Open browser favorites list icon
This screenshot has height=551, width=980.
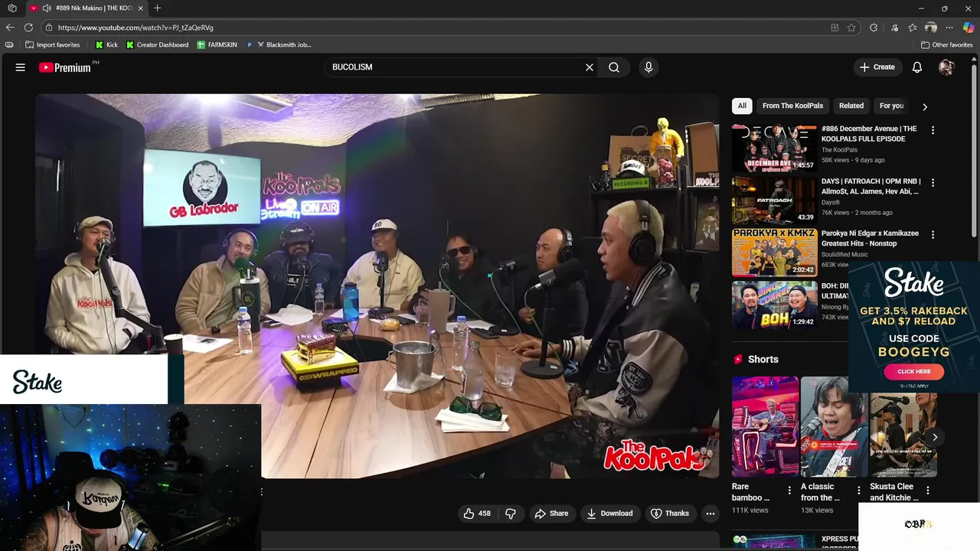913,28
